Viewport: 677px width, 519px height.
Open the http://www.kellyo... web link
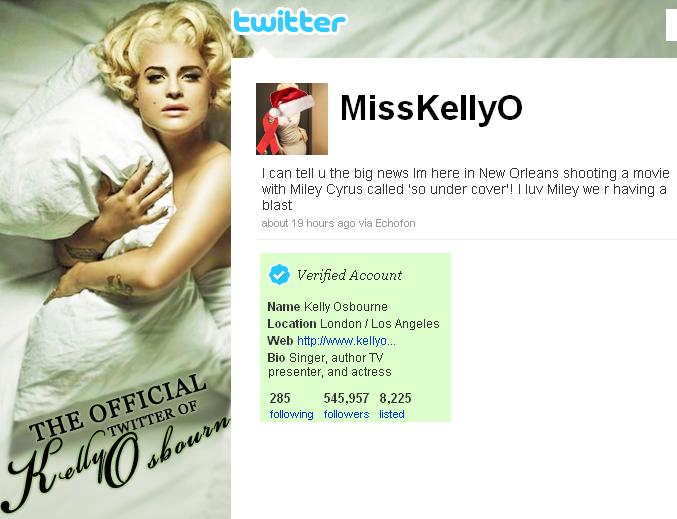[346, 341]
